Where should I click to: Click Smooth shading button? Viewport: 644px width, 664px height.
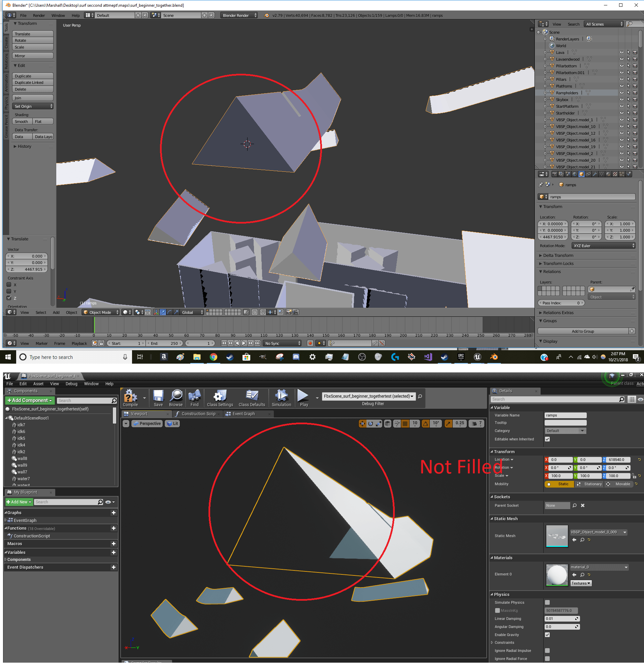[x=22, y=122]
